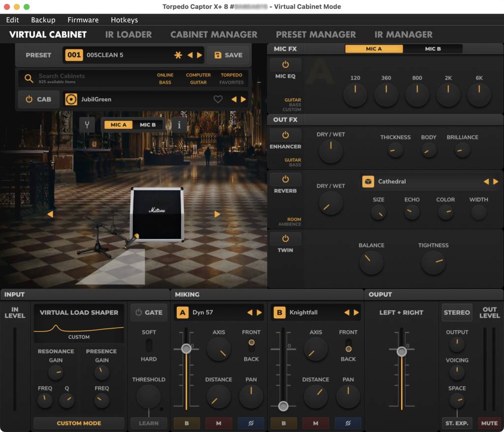504x432 pixels.
Task: Choose next microphone for Knightfall
Action: pyautogui.click(x=356, y=312)
